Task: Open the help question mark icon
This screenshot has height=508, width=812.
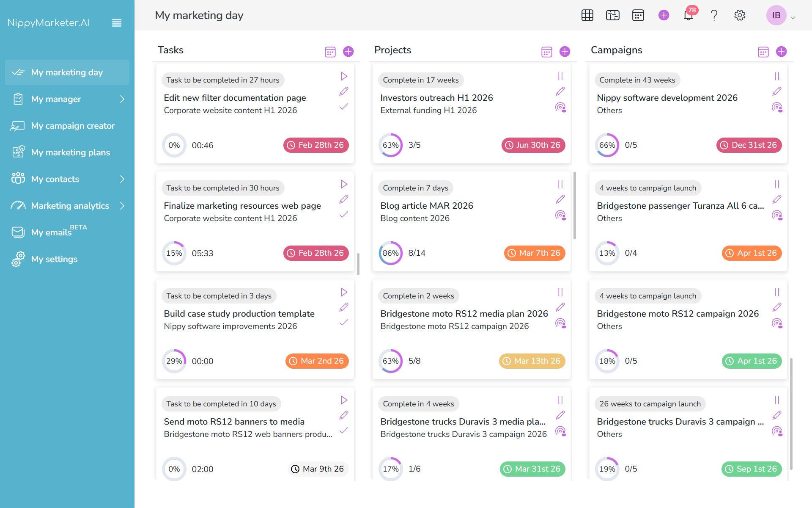Action: (x=714, y=16)
